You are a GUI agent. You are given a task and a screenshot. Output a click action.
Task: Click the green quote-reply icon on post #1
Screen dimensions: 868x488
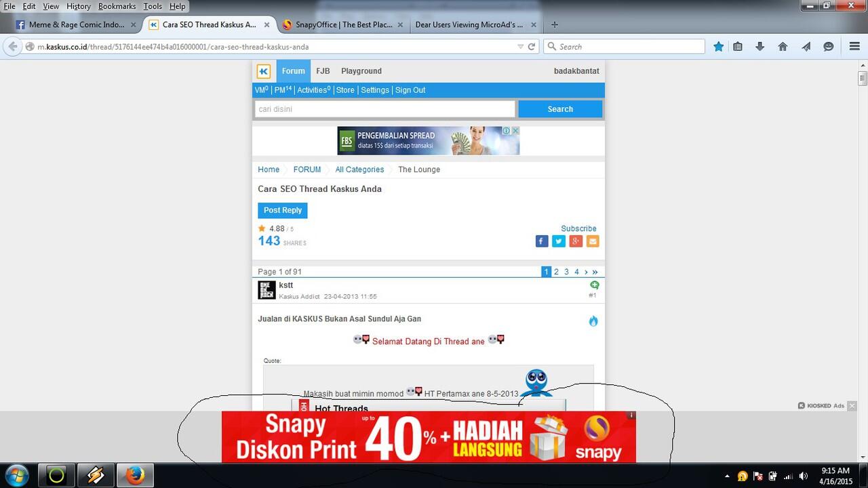[595, 285]
